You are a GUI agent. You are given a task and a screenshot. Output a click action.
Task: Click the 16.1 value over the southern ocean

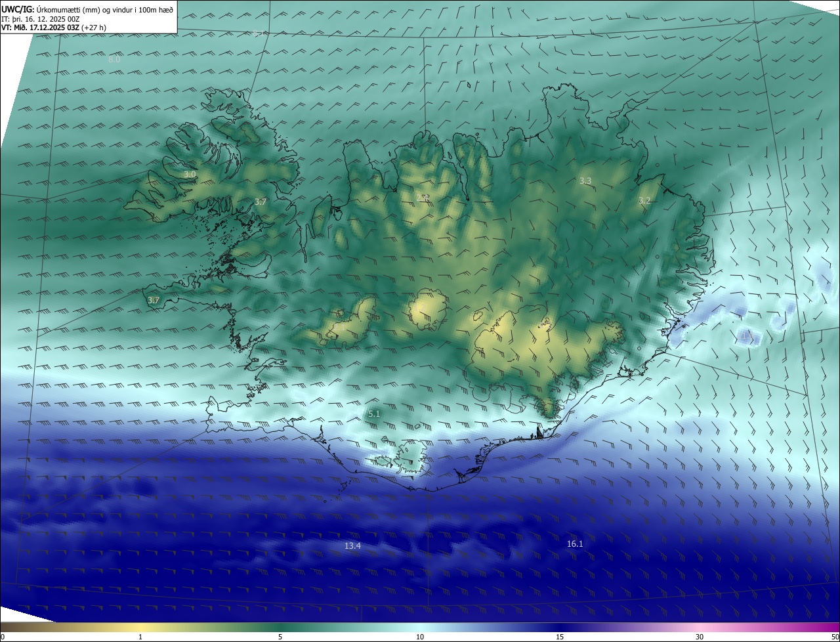[x=575, y=544]
